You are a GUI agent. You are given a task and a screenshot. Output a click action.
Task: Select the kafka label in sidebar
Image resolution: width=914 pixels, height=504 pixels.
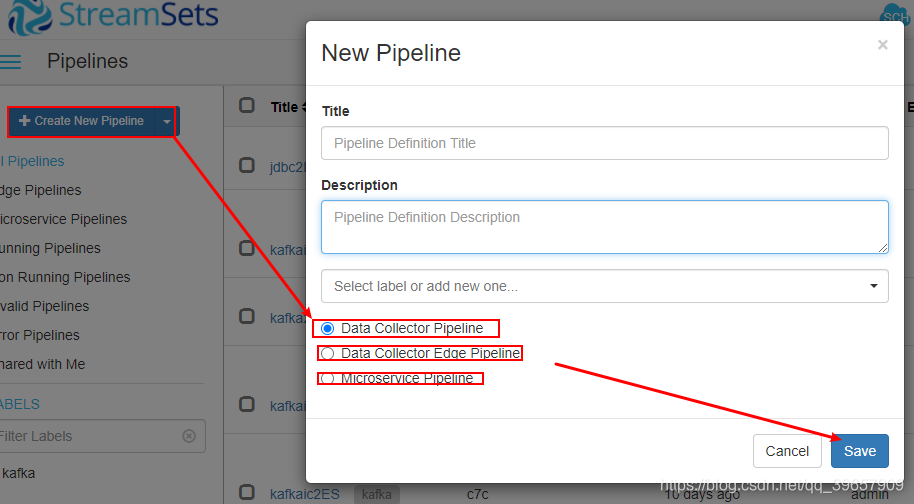pyautogui.click(x=18, y=473)
